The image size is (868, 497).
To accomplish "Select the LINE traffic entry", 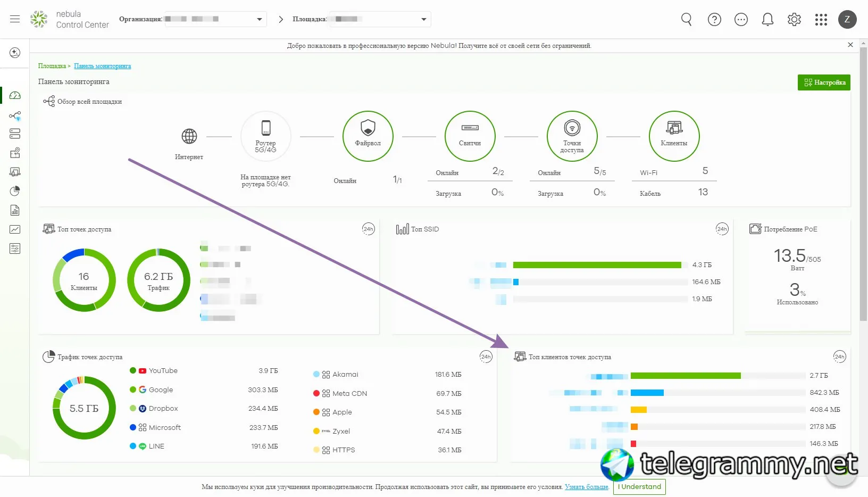I will [x=204, y=446].
